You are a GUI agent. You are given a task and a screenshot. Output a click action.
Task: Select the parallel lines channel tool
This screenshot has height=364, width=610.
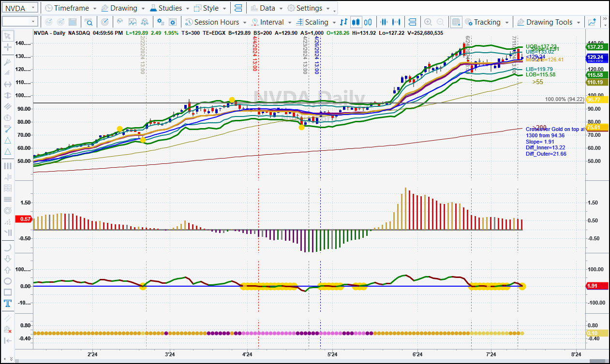tap(8, 106)
